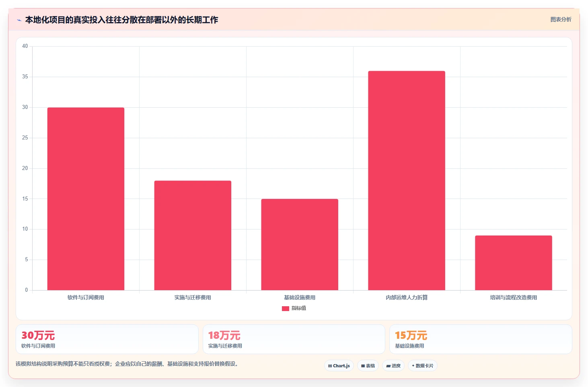Click the 软件与订阅费用 x-axis label
The image size is (588, 387).
coord(86,297)
